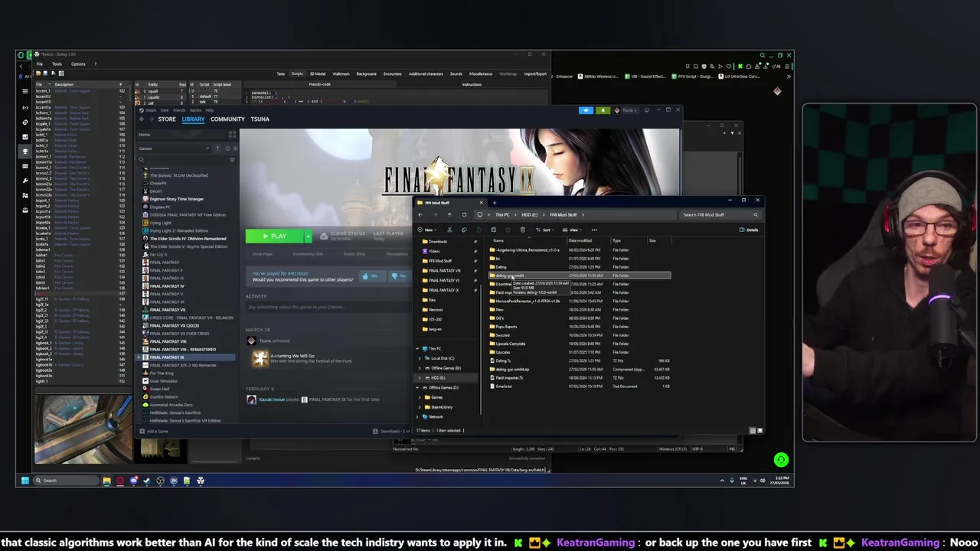This screenshot has width=980, height=551.
Task: Select Goat Simulator in Steam library list
Action: pyautogui.click(x=163, y=381)
